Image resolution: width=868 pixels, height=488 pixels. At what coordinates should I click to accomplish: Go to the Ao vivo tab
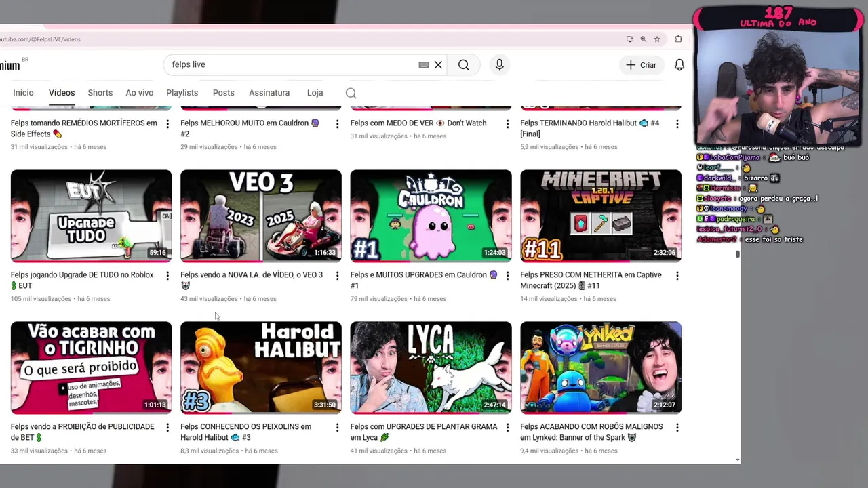point(140,93)
